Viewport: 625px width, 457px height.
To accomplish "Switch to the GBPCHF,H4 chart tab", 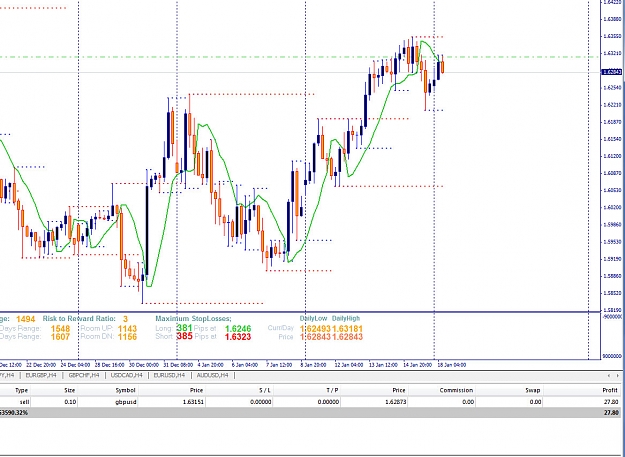I will tap(83, 375).
